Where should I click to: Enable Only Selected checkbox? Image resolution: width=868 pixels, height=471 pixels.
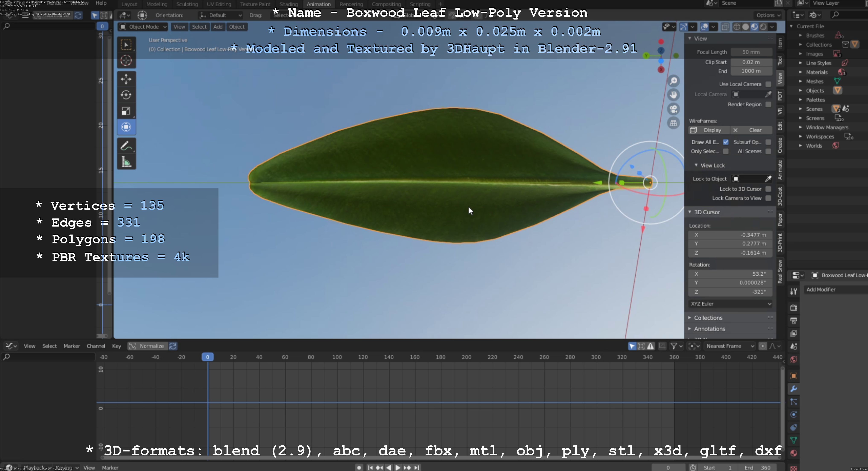(x=726, y=151)
